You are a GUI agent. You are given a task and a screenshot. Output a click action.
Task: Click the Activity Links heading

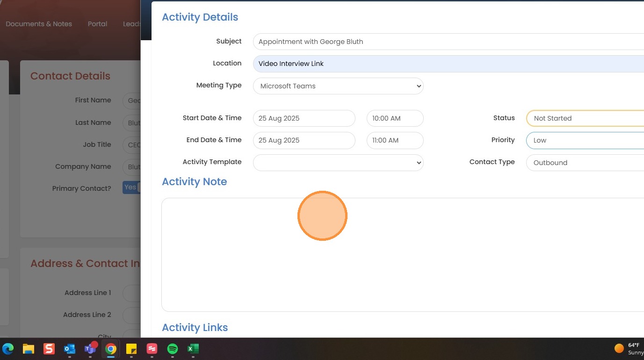[x=195, y=328]
